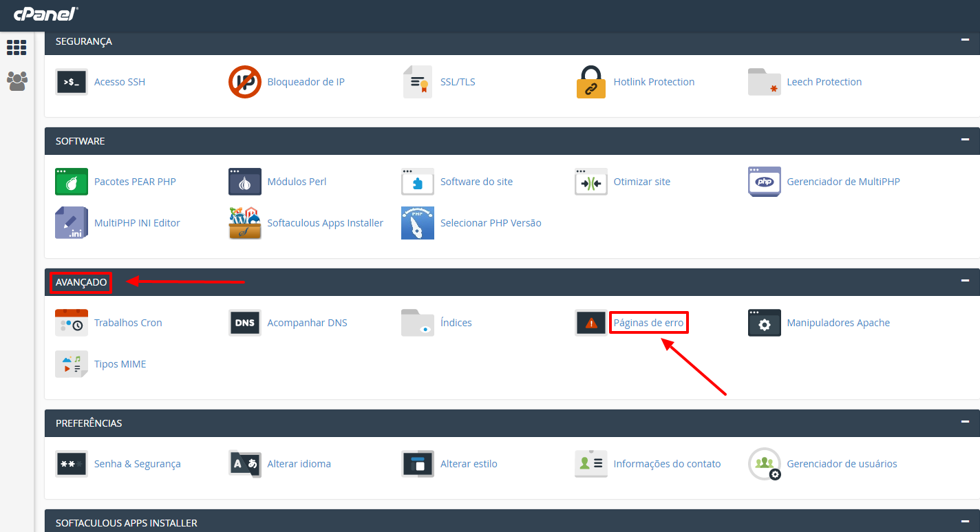Open the Software do site link
This screenshot has height=532, width=980.
click(x=476, y=182)
